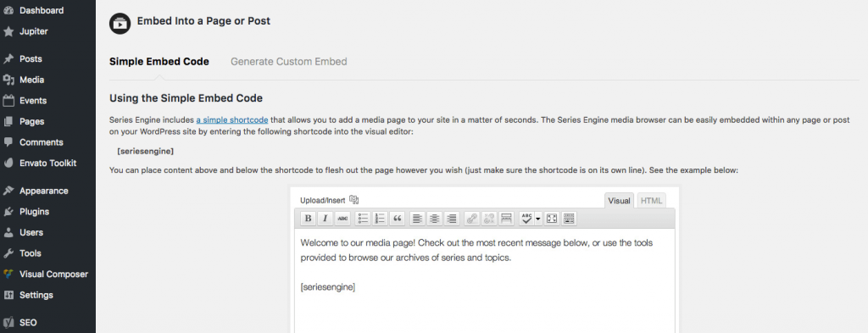The image size is (868, 333).
Task: Click the Posts pushpin icon
Action: point(8,59)
